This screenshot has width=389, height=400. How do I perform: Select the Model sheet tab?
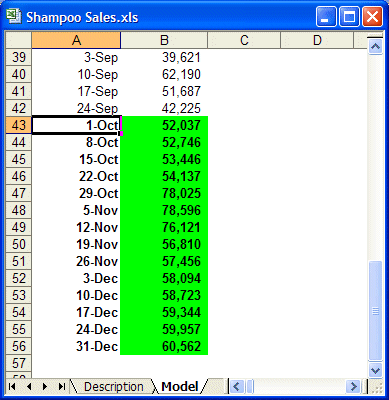tap(180, 387)
